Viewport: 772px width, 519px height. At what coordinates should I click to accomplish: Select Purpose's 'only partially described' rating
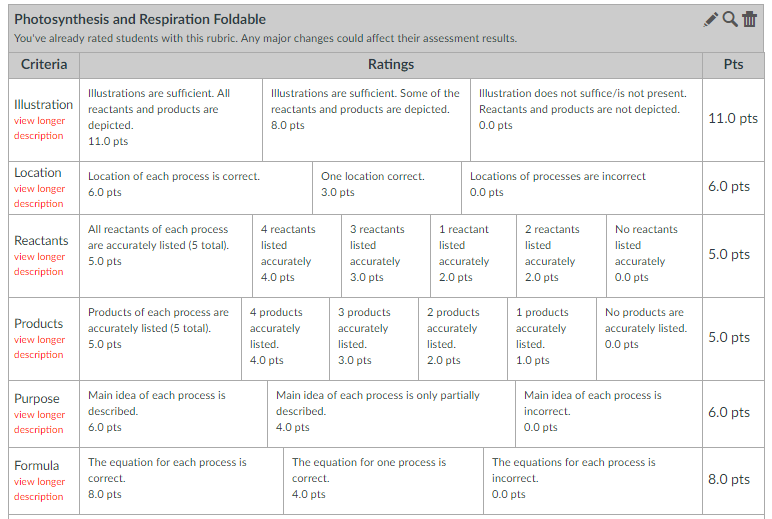[391, 411]
